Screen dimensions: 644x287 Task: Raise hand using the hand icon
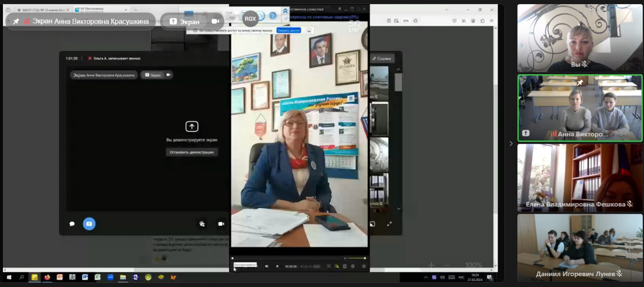coord(202,224)
